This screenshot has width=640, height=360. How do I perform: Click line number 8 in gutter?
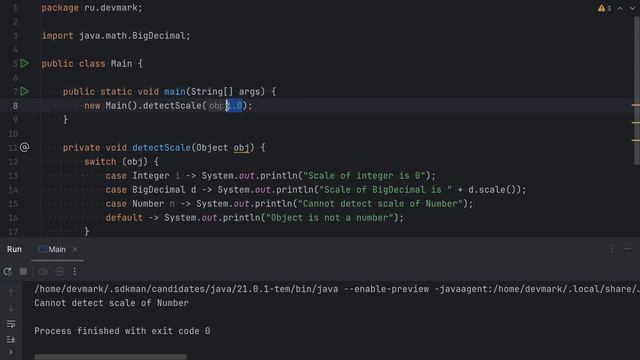(x=15, y=106)
